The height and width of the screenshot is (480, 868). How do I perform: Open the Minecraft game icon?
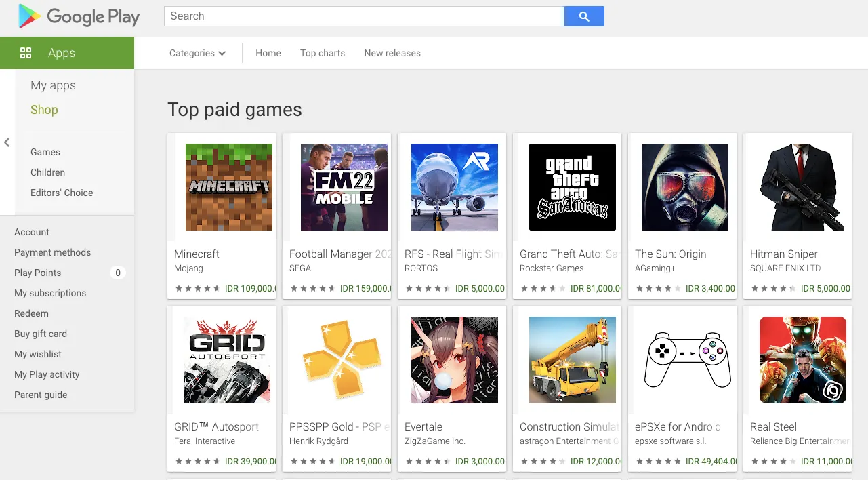tap(229, 187)
